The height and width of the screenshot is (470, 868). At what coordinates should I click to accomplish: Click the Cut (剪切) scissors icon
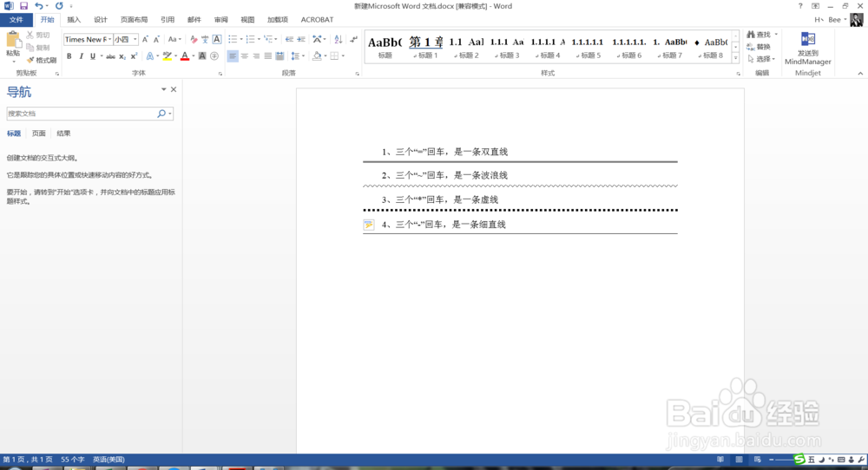tap(30, 35)
